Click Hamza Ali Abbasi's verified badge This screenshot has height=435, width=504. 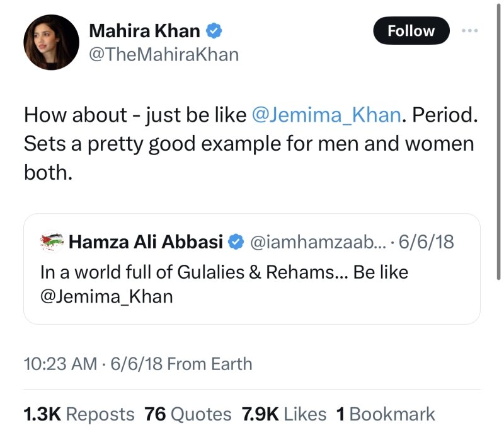(235, 241)
